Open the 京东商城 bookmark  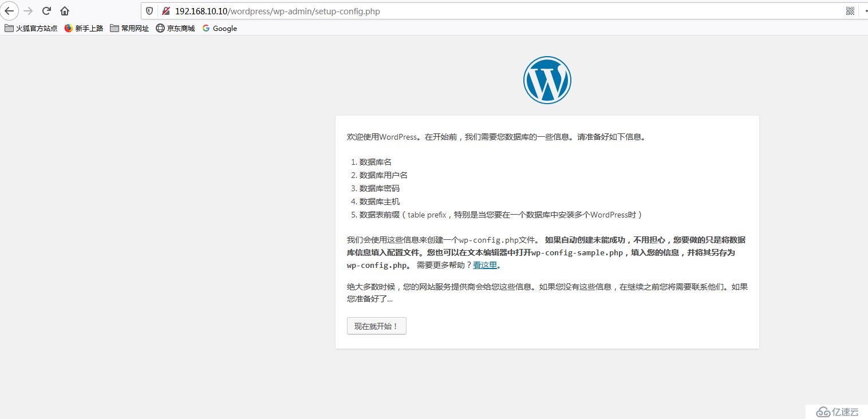(175, 28)
